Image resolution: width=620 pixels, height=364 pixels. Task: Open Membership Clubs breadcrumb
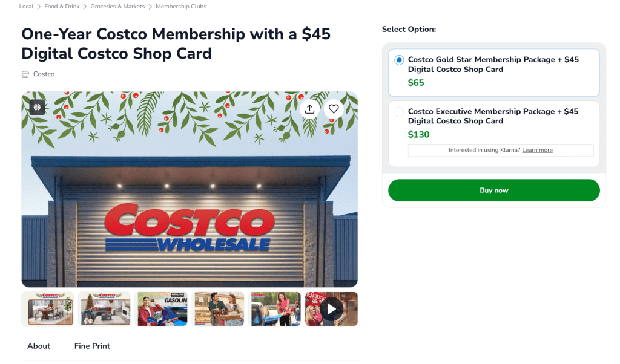point(181,7)
